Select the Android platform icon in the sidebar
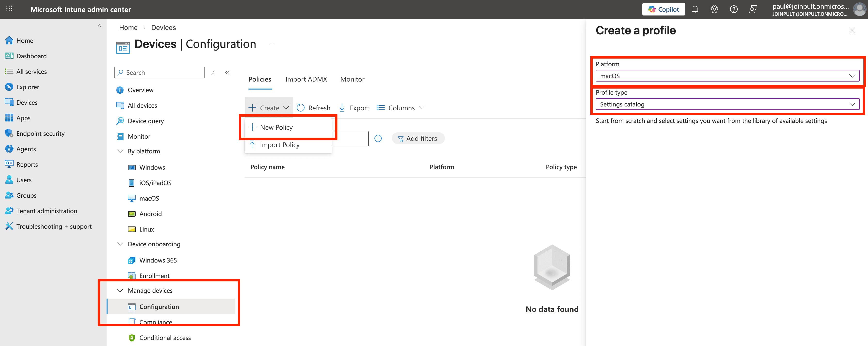868x346 pixels. point(132,214)
